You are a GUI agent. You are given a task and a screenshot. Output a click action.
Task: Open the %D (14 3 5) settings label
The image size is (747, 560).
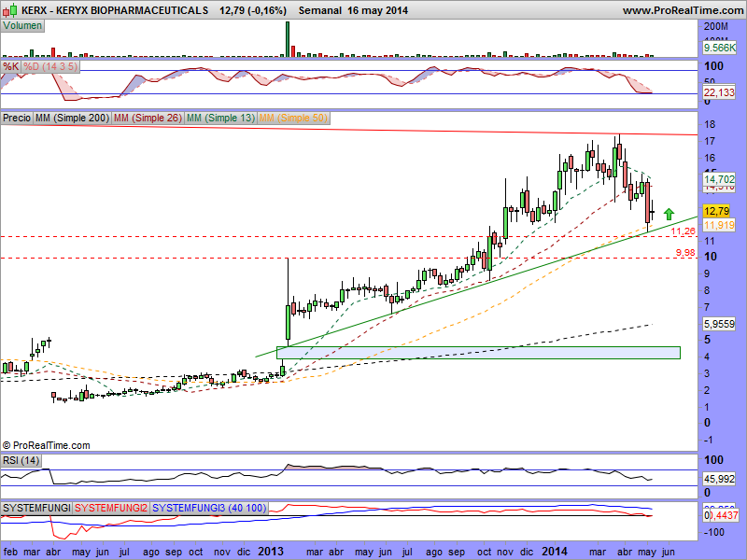click(x=50, y=66)
